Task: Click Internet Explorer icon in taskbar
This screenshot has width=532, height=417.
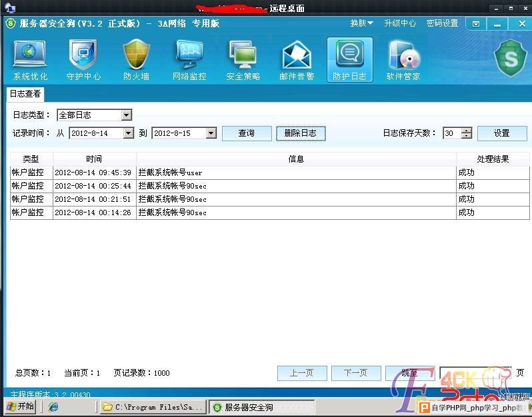Action: [x=53, y=406]
